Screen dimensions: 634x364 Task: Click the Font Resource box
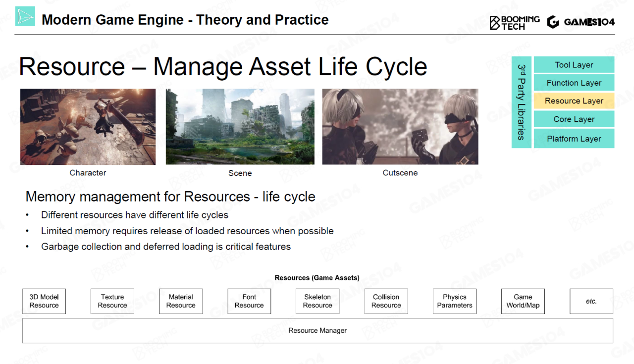click(x=249, y=301)
